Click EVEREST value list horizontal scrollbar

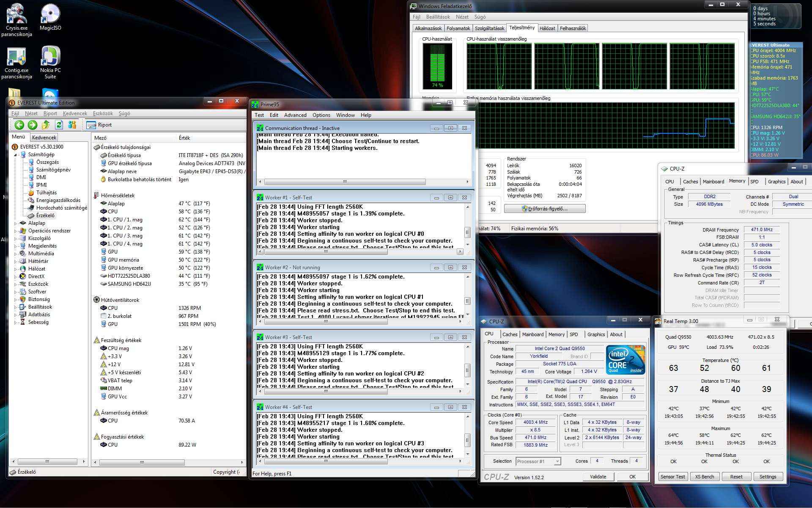168,462
